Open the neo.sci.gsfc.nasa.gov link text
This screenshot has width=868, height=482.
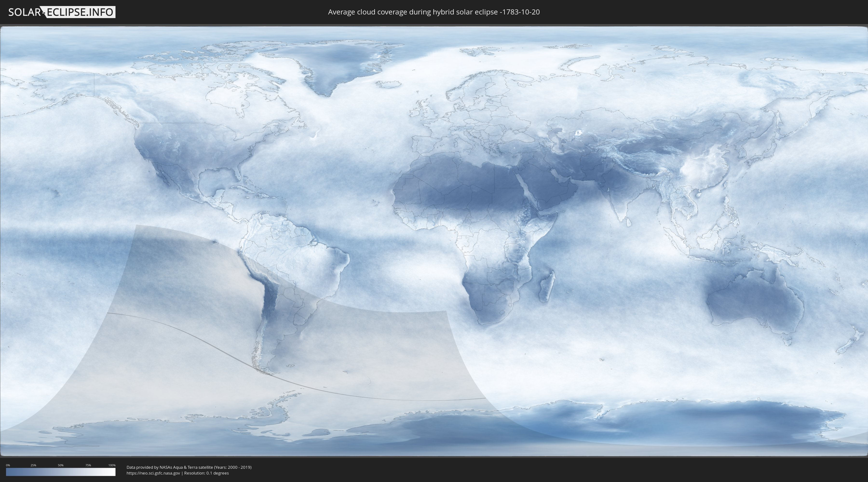coord(153,473)
